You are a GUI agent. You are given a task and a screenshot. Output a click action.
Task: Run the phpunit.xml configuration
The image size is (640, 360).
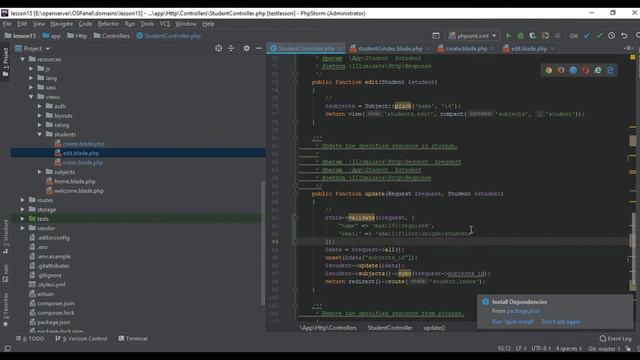tap(508, 36)
